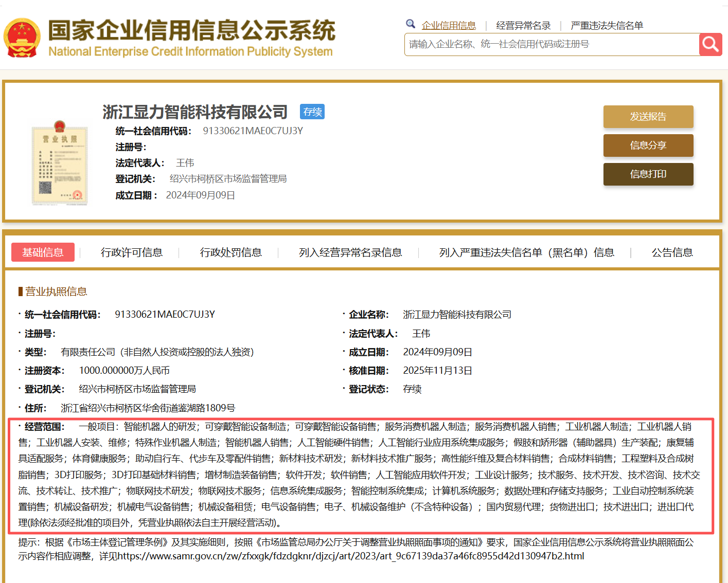Select the 经营异常名录 search category
The width and height of the screenshot is (728, 583).
click(x=523, y=26)
